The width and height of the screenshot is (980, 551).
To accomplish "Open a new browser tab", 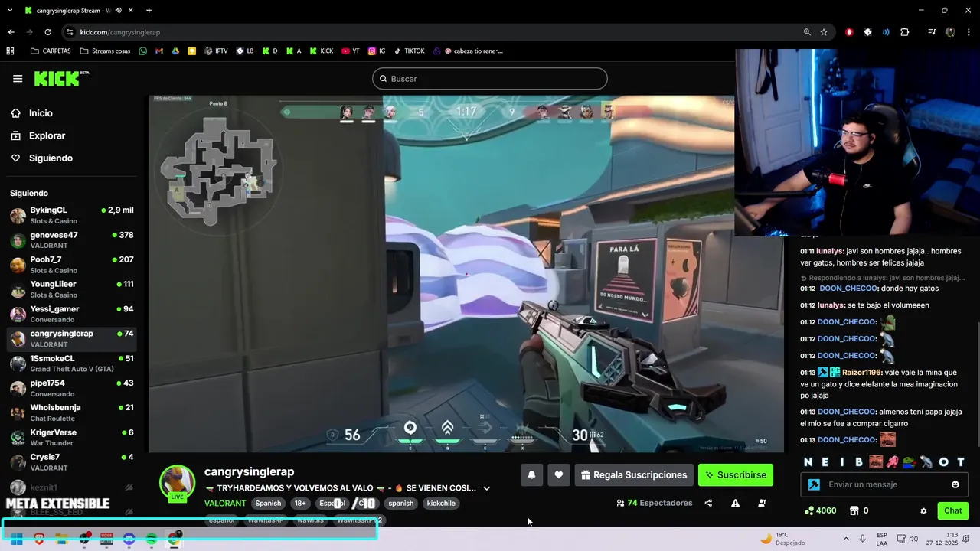I will [149, 11].
